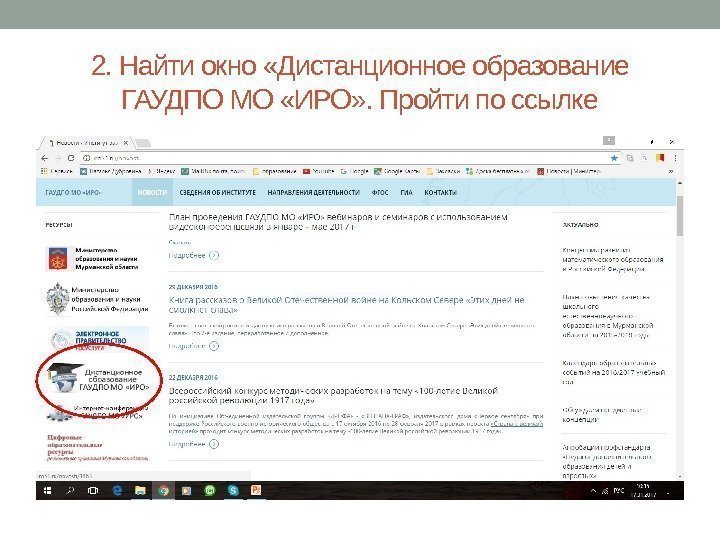The width and height of the screenshot is (720, 540).
Task: Open the Windows Start menu
Action: pyautogui.click(x=47, y=491)
